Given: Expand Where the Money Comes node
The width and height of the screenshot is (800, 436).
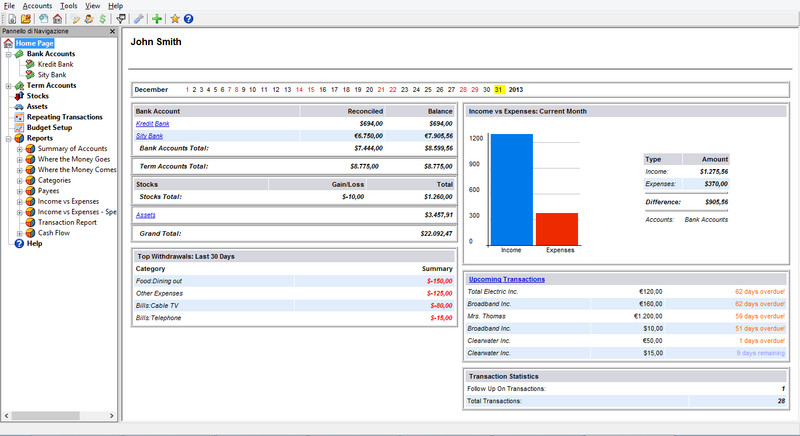Looking at the screenshot, I should point(19,170).
